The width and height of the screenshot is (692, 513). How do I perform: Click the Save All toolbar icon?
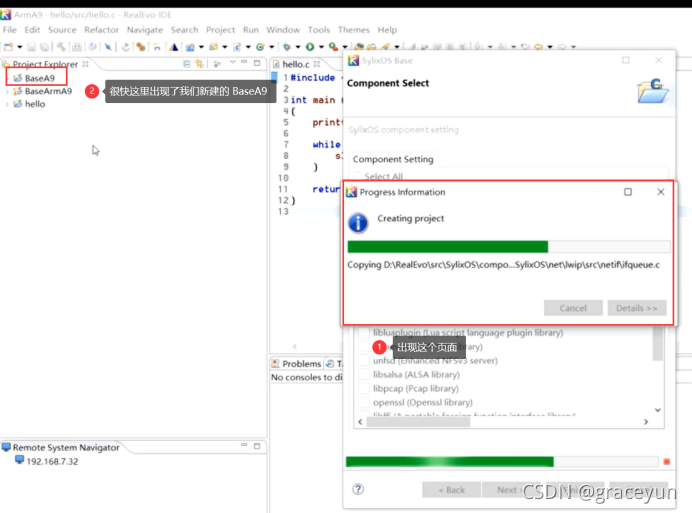[x=44, y=46]
